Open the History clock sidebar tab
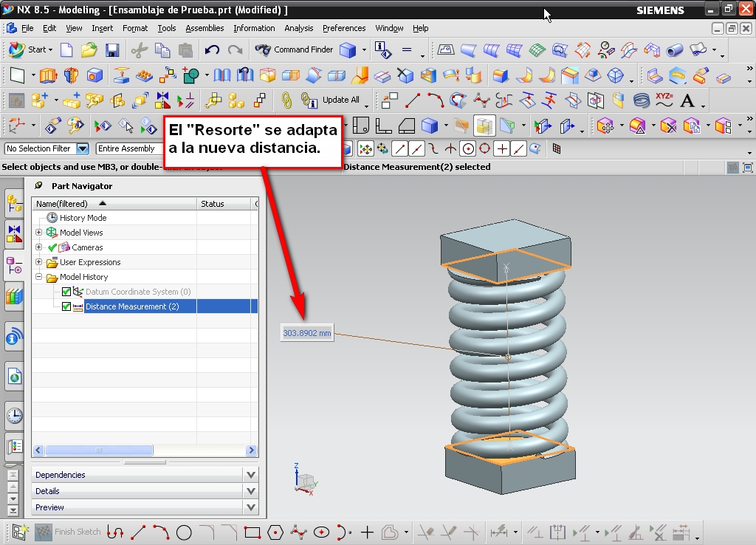 click(14, 415)
